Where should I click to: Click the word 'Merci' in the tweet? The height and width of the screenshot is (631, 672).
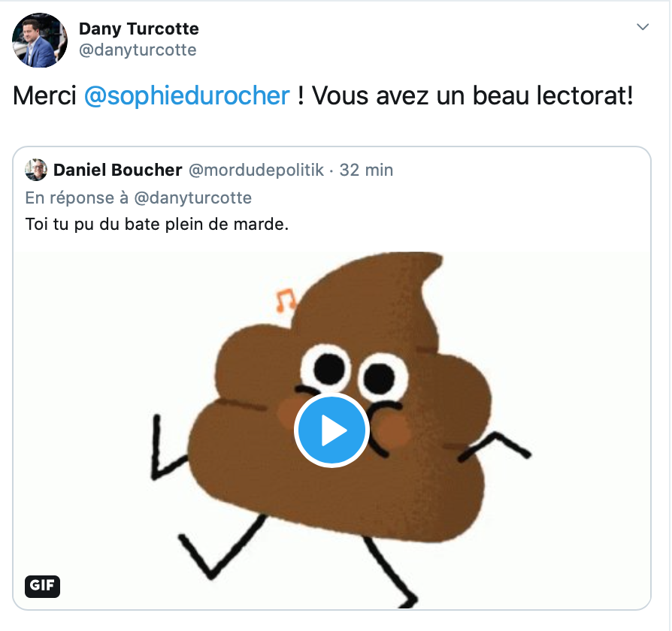(44, 95)
